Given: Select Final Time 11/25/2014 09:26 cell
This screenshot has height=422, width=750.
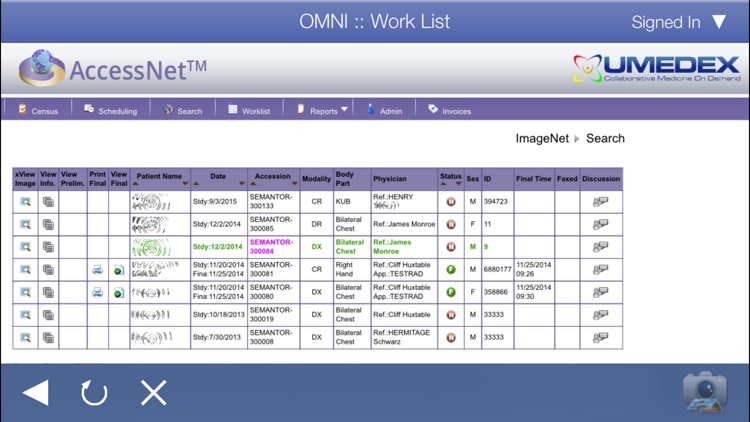Looking at the screenshot, I should (x=534, y=270).
